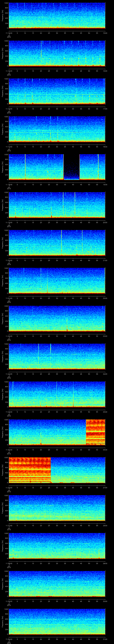
Task: Click the "11:15:00" start time label
Action: 9,71
